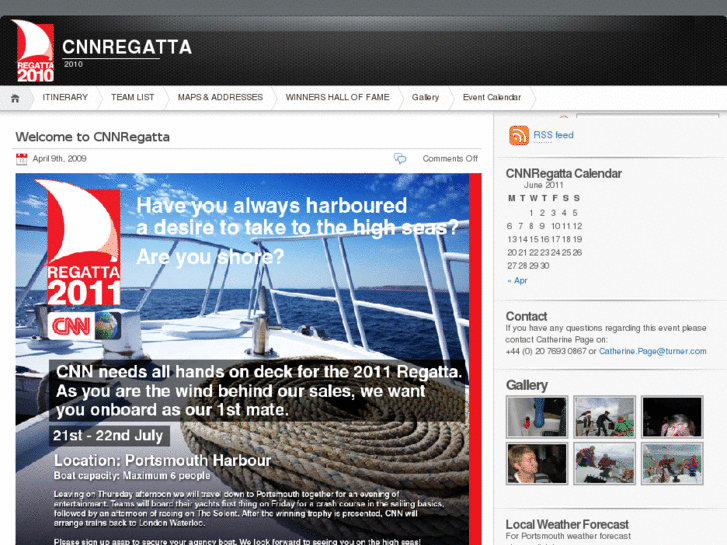Viewport: 727px width, 545px height.
Task: Click '2010' subtitle under site title
Action: click(73, 64)
